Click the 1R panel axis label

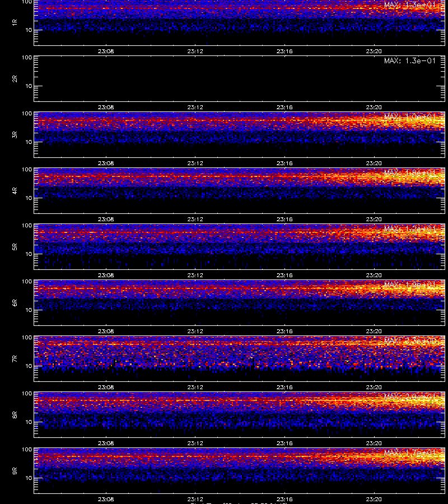tap(15, 22)
